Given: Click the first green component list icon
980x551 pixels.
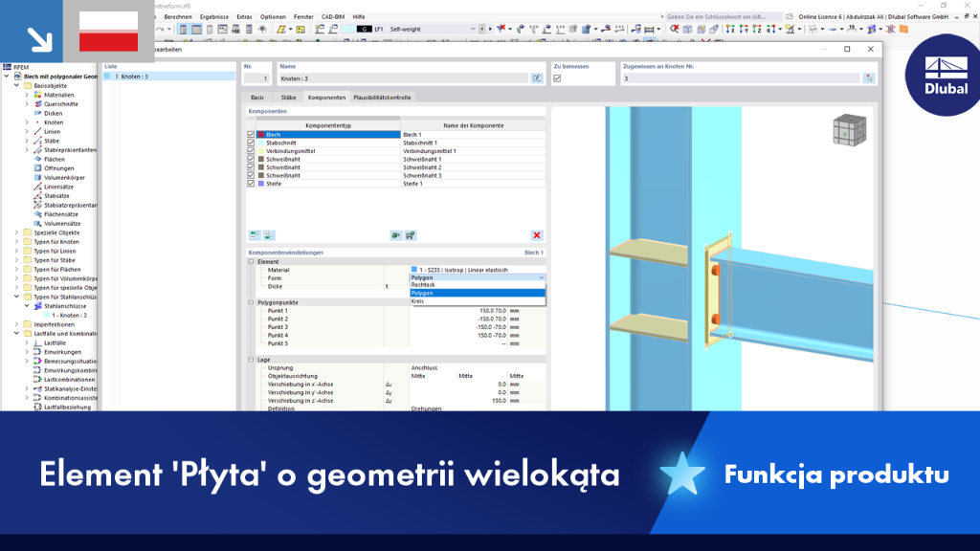Looking at the screenshot, I should point(255,235).
